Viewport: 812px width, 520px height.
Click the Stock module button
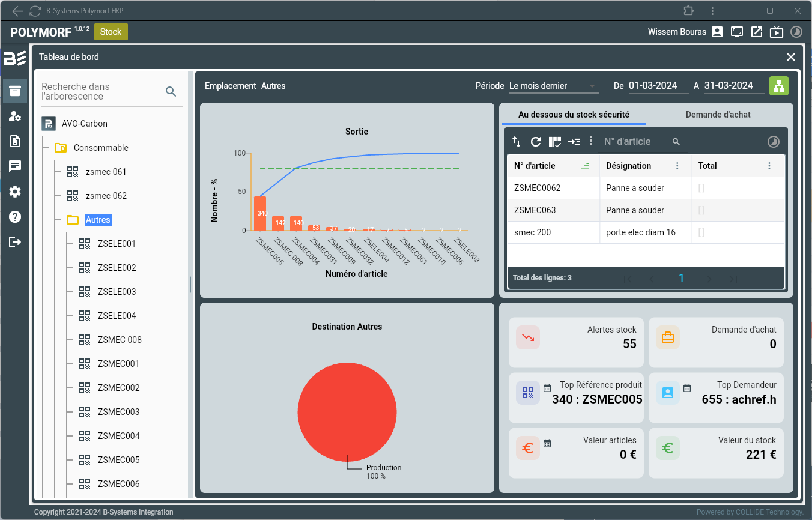click(111, 32)
